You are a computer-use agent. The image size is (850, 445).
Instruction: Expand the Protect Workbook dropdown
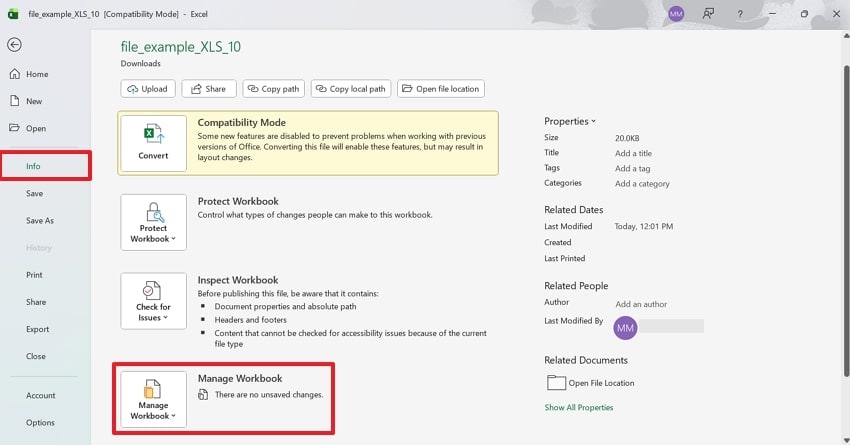click(153, 222)
